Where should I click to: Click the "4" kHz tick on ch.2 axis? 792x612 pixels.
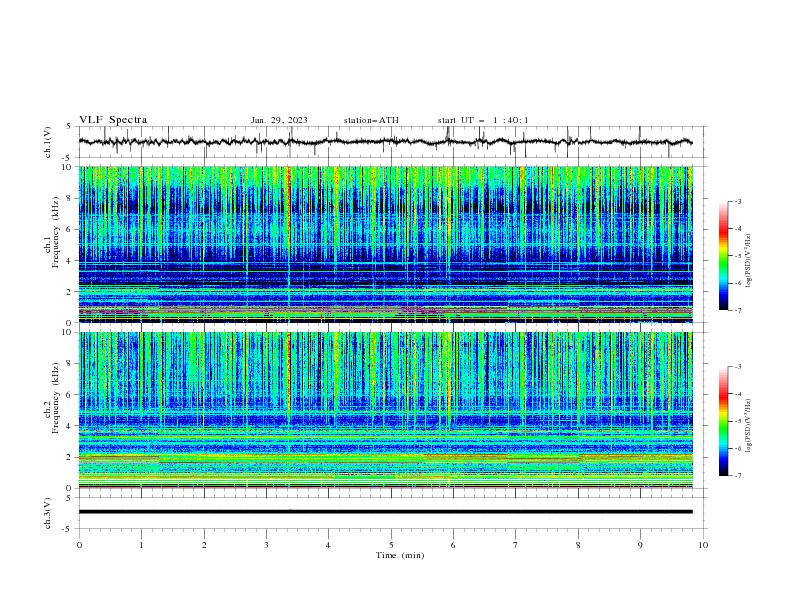click(70, 426)
